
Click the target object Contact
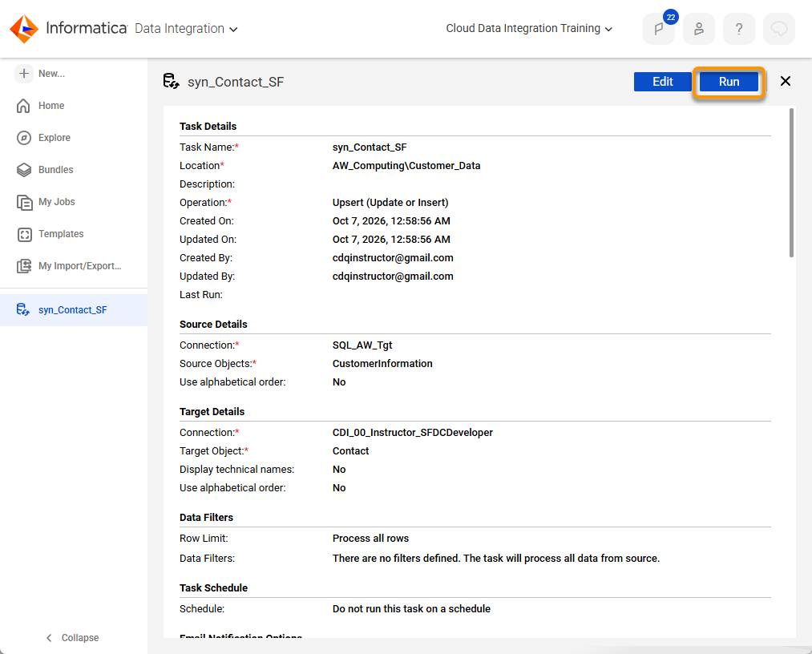(350, 451)
